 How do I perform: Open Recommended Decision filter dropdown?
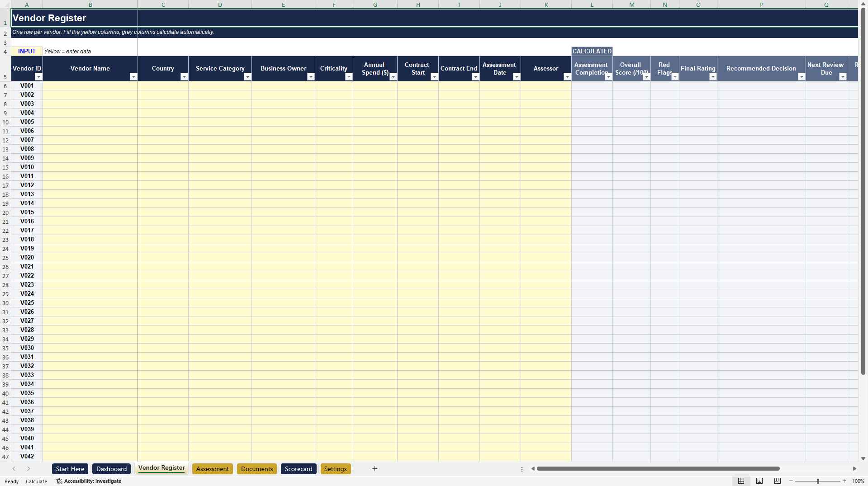coord(802,77)
